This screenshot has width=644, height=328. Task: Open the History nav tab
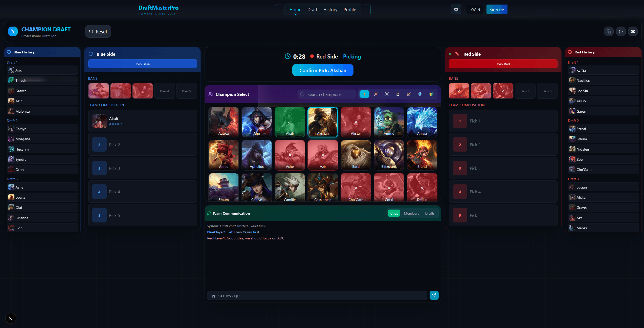(330, 10)
